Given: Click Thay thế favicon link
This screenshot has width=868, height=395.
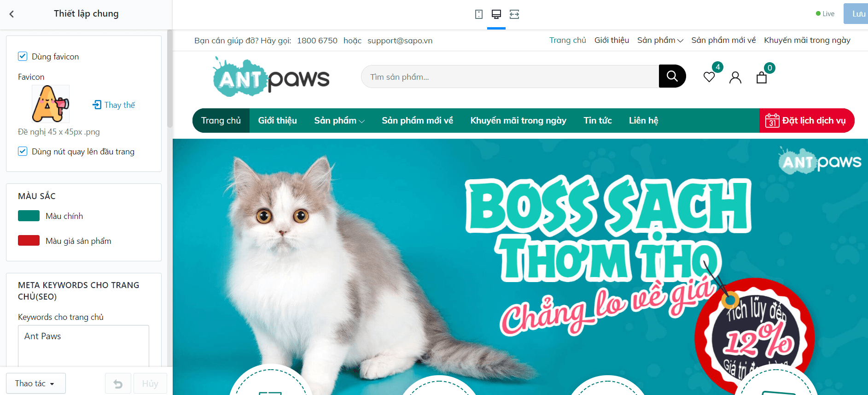Looking at the screenshot, I should point(114,105).
